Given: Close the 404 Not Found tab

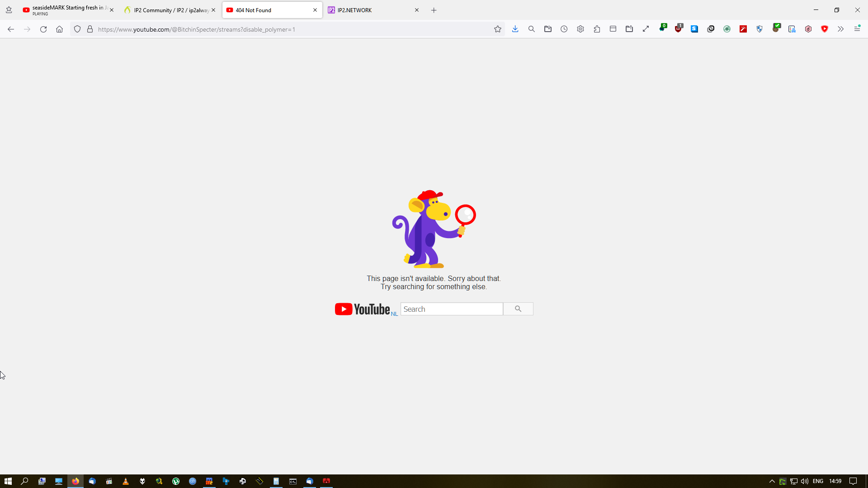Looking at the screenshot, I should click(x=315, y=10).
